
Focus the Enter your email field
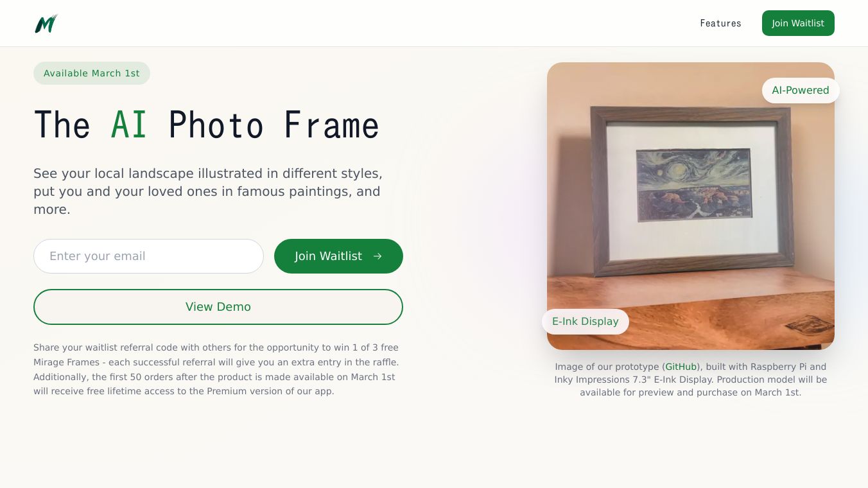click(x=148, y=256)
